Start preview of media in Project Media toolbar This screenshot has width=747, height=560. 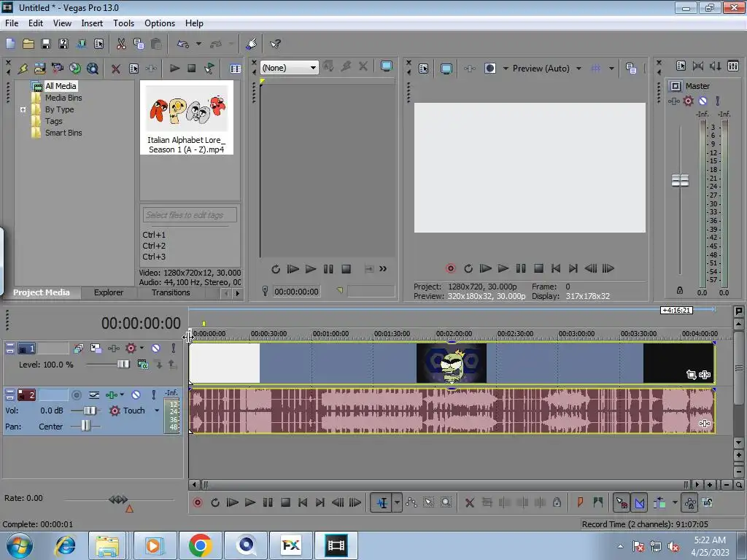tap(174, 69)
